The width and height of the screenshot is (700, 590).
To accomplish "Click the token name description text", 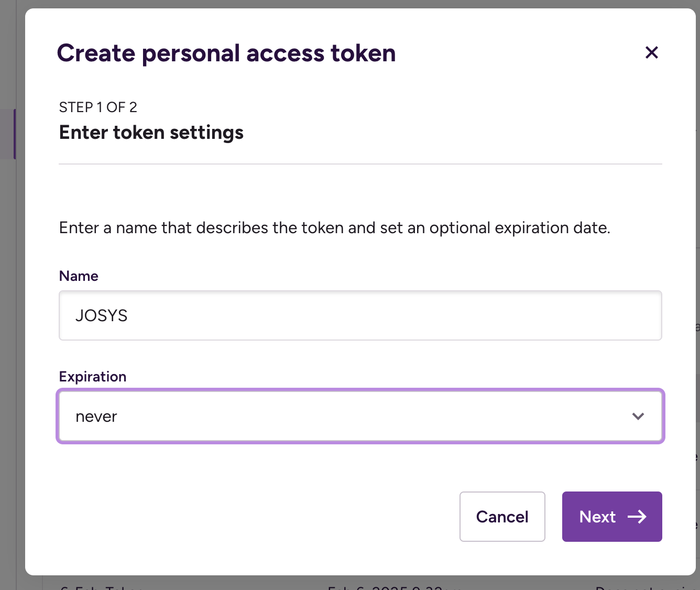I will 334,228.
